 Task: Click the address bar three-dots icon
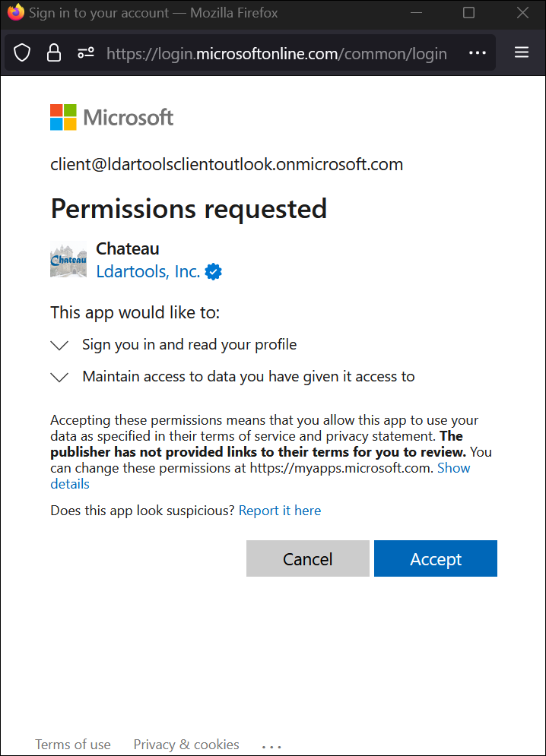click(x=477, y=53)
